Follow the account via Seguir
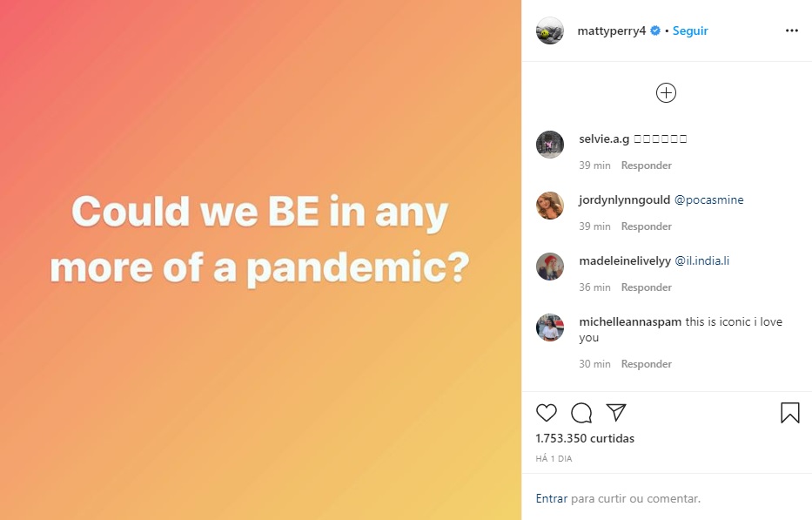812x520 pixels. (692, 30)
